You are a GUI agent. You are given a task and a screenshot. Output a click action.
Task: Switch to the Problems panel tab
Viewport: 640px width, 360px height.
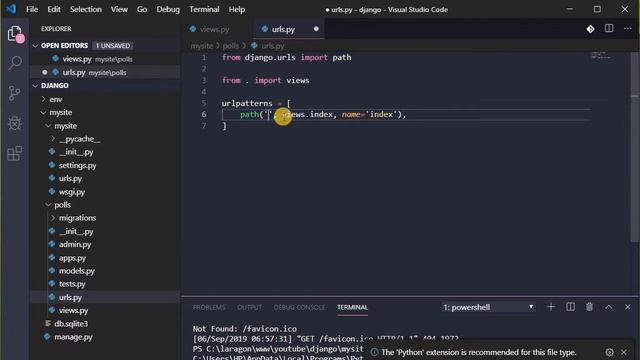point(209,307)
